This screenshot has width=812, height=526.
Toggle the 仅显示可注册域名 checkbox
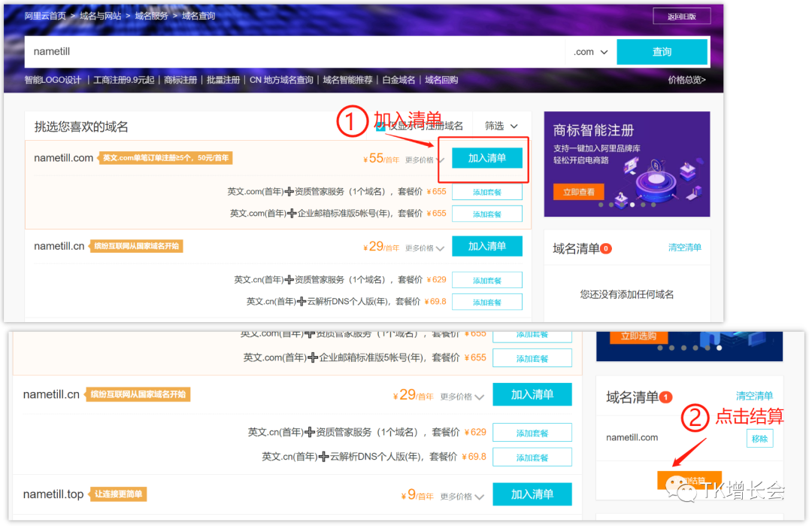(380, 126)
